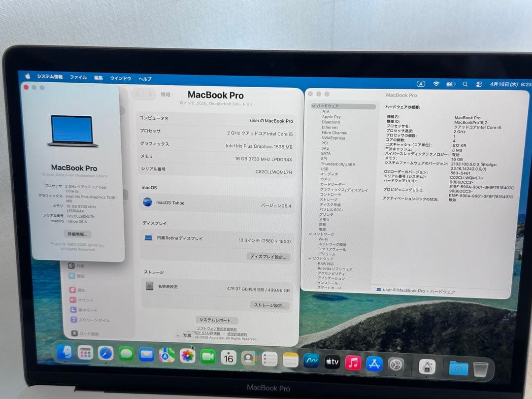The image size is (532, 399).
Task: Select Ethernet in the hardware list
Action: point(330,127)
